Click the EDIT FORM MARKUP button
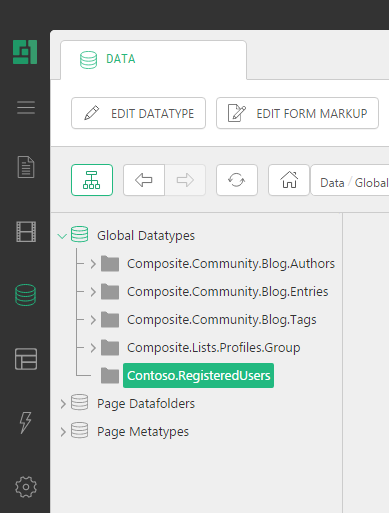 [297, 113]
